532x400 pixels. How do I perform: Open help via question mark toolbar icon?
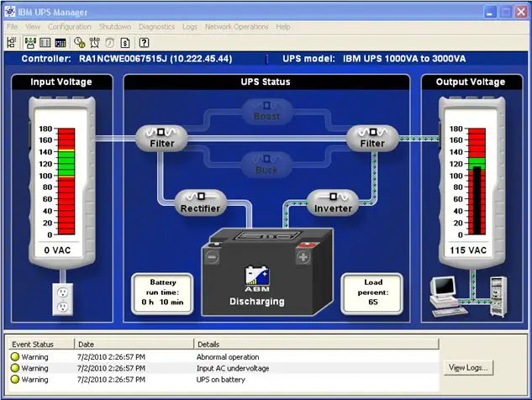(144, 41)
